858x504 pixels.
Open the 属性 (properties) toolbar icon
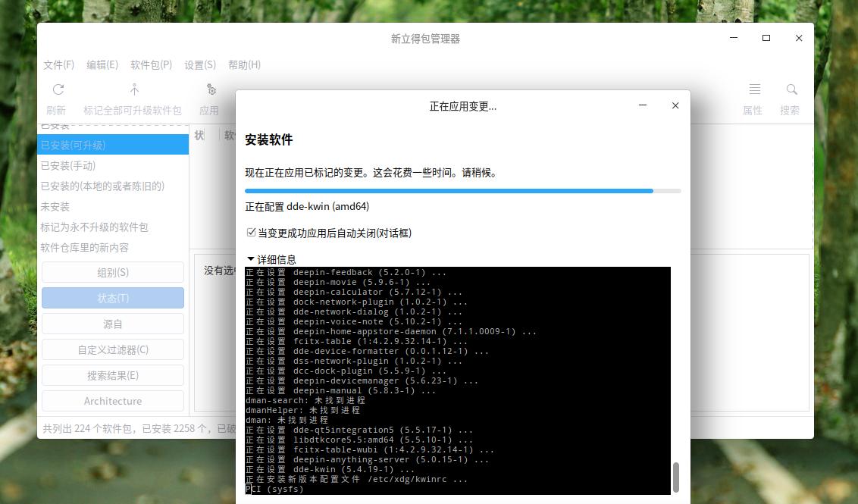(x=753, y=89)
